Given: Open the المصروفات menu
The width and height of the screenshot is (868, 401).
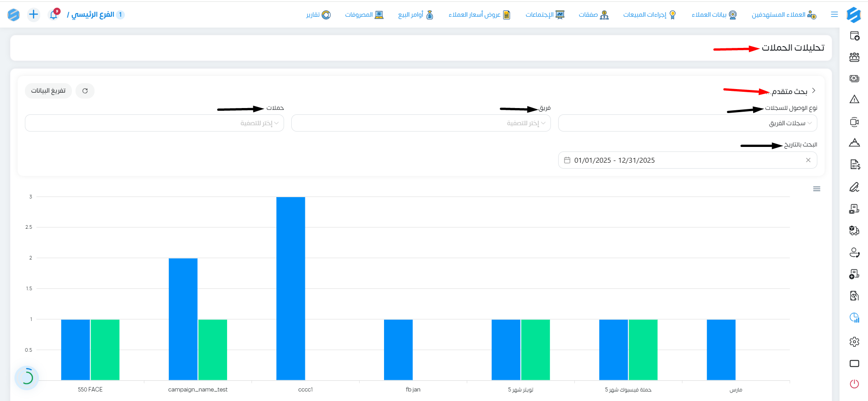Looking at the screenshot, I should [x=364, y=14].
